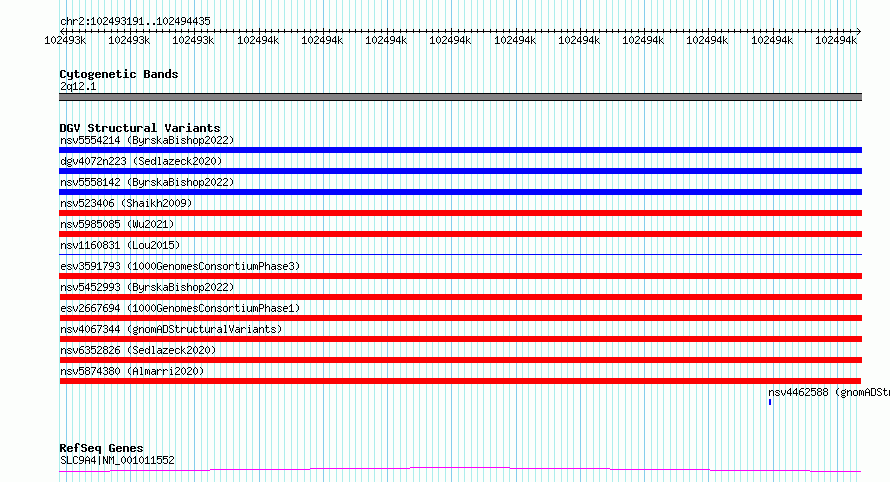Click the red bar under esv3591793
Viewport: 890px width, 482px height.
(x=460, y=276)
